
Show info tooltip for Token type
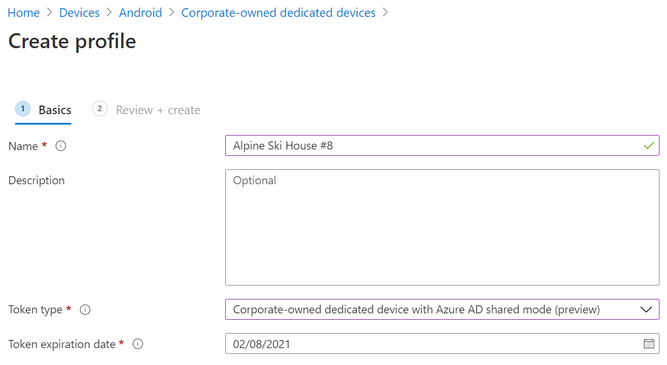point(85,310)
